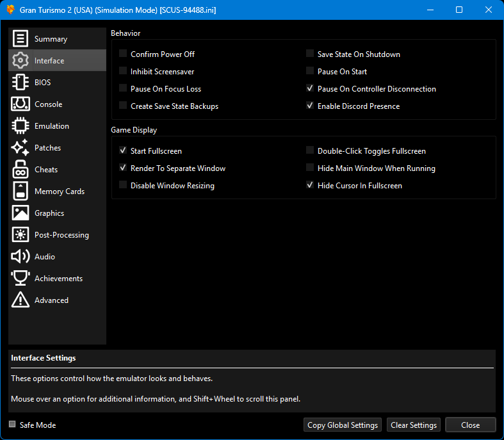
Task: Click the Copy Global Settings button
Action: pos(343,425)
